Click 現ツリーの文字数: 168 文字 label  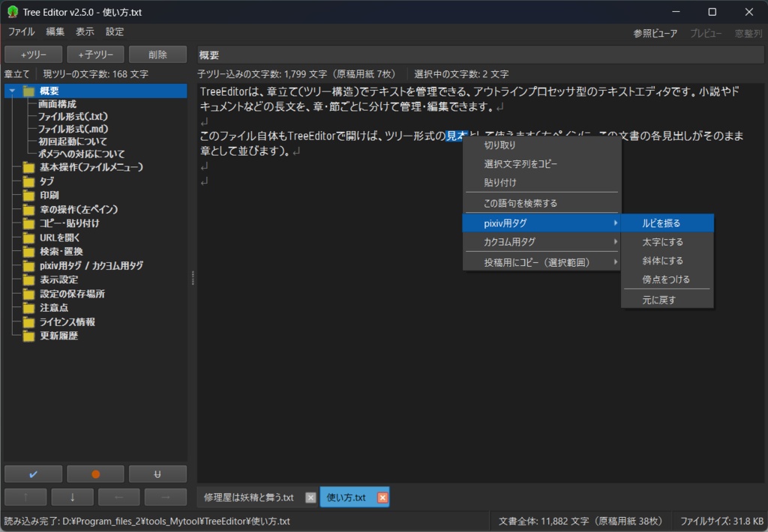click(x=95, y=74)
